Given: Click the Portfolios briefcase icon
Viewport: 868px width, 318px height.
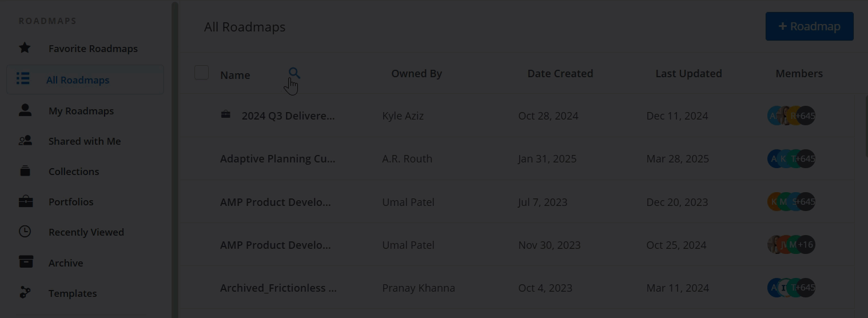Looking at the screenshot, I should 25,201.
